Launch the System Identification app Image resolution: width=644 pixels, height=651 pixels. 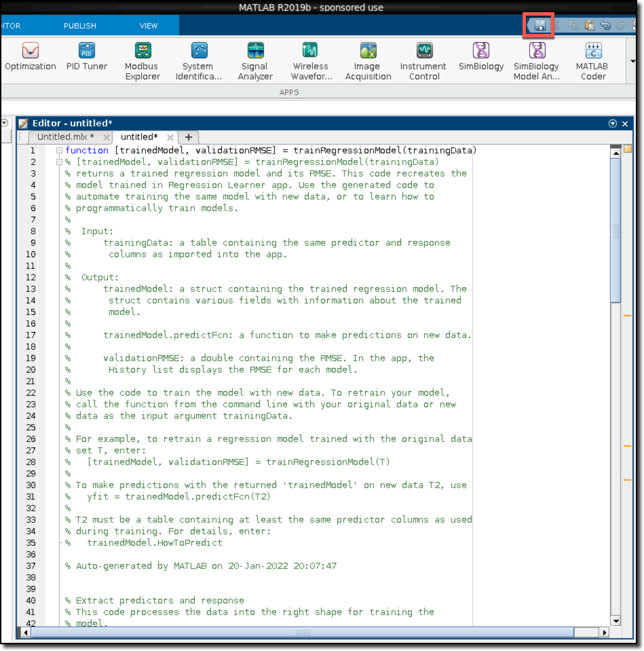(x=199, y=61)
